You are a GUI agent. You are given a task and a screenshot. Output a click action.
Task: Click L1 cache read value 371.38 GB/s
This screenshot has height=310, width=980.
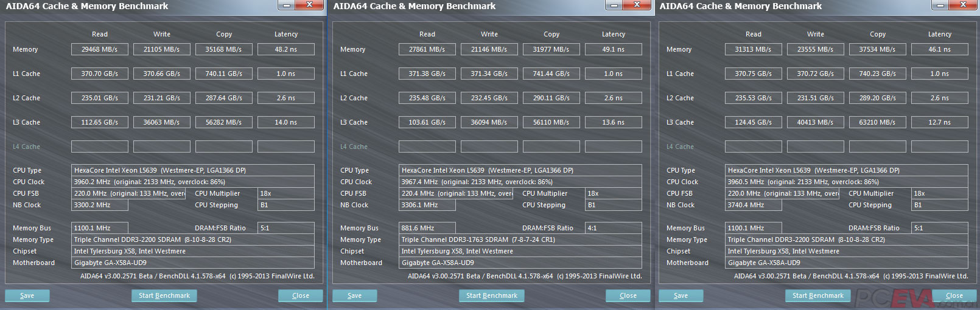(427, 74)
